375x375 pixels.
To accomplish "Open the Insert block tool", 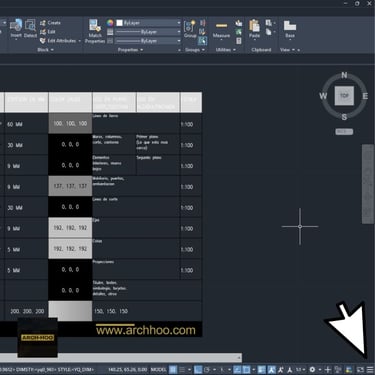I will click(x=16, y=28).
